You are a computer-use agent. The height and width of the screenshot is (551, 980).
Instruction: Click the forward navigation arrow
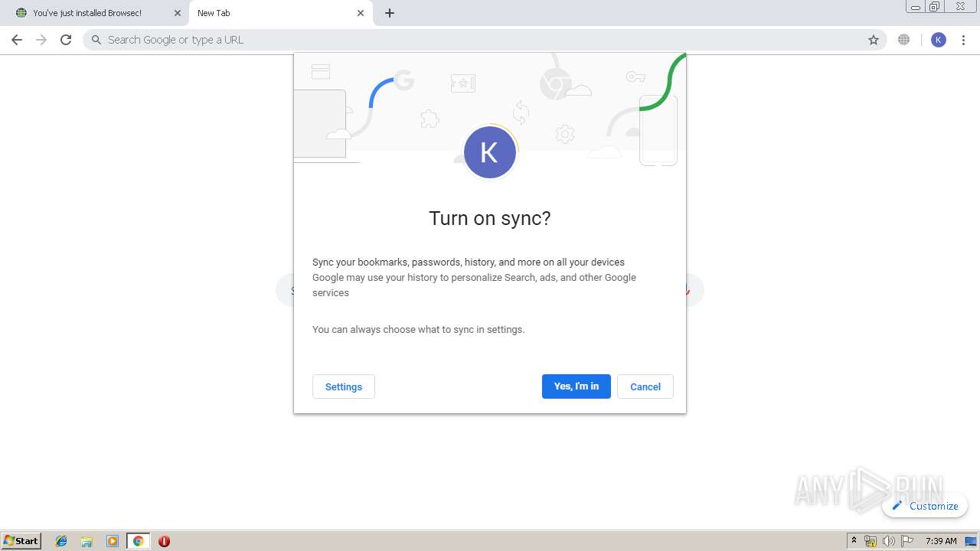tap(41, 40)
